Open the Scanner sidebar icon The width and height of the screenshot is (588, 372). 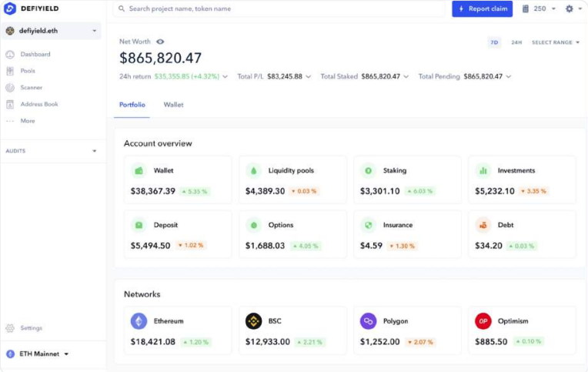click(10, 88)
